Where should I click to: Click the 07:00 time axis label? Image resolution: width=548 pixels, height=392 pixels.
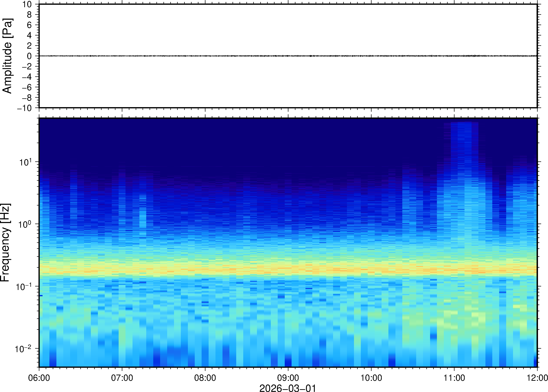pos(122,378)
